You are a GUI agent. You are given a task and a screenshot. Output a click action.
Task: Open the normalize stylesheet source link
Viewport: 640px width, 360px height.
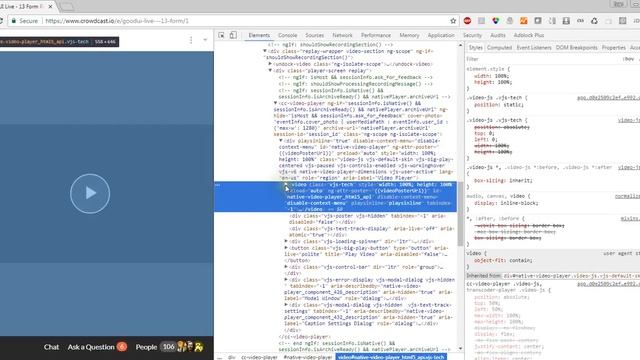(627, 196)
